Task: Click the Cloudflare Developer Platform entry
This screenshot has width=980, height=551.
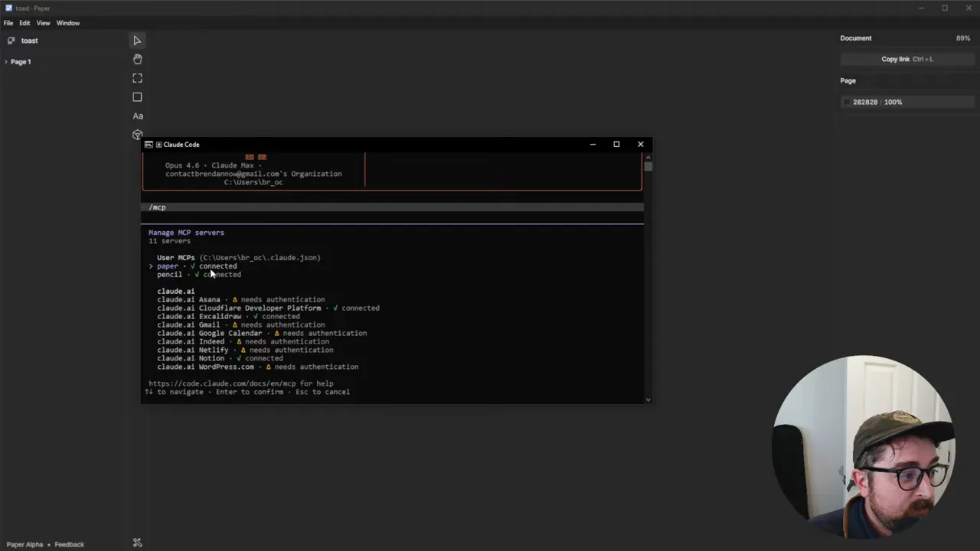Action: (x=268, y=308)
